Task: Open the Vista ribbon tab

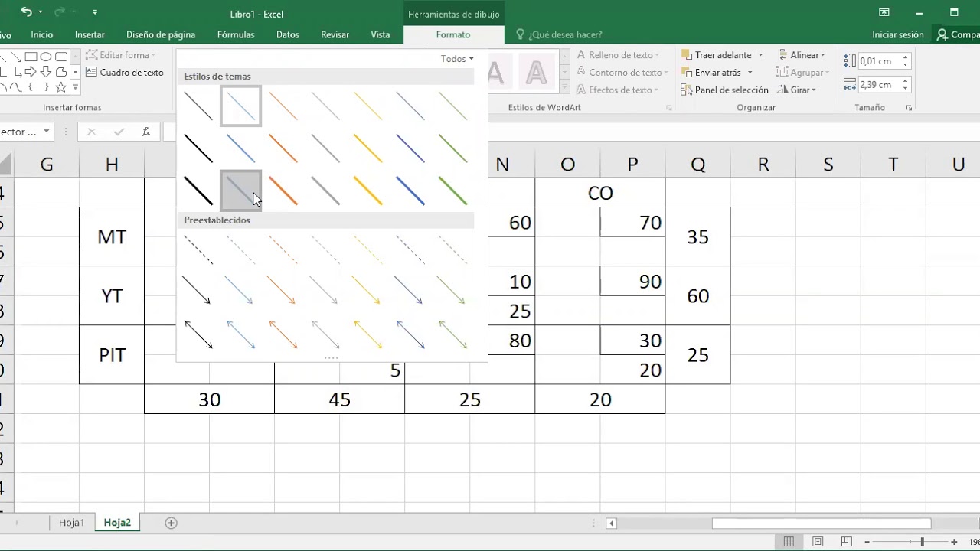Action: (x=381, y=34)
